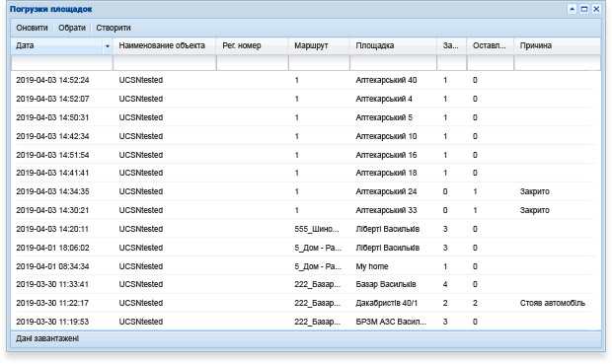This screenshot has width=612, height=364.
Task: Click the Базар Васильків cell
Action: [386, 284]
